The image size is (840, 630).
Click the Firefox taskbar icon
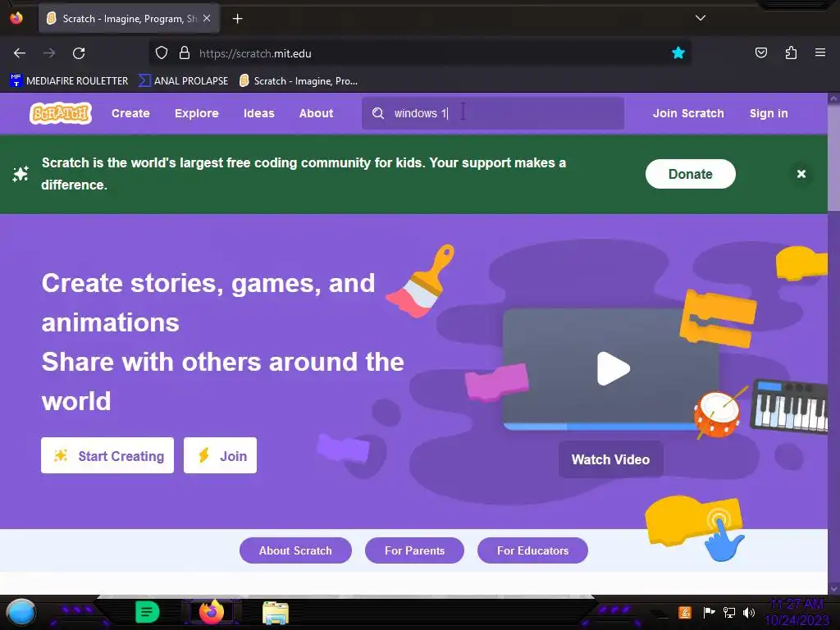[211, 611]
